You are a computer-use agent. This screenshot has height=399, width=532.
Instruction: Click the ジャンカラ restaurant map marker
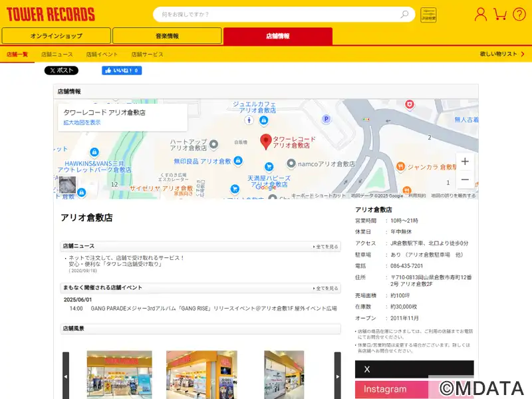coord(401,167)
